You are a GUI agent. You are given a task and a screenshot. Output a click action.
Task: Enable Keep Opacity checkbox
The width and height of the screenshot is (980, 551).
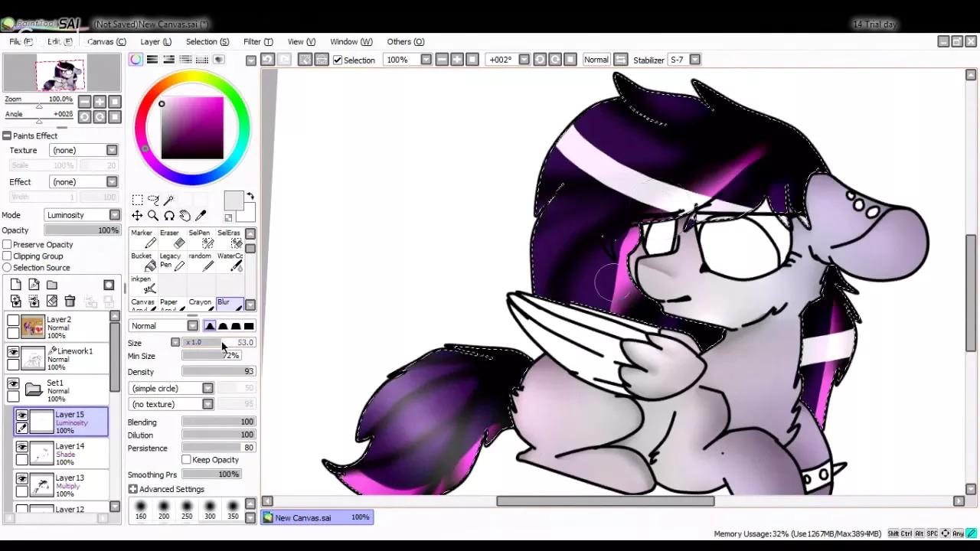(x=186, y=460)
